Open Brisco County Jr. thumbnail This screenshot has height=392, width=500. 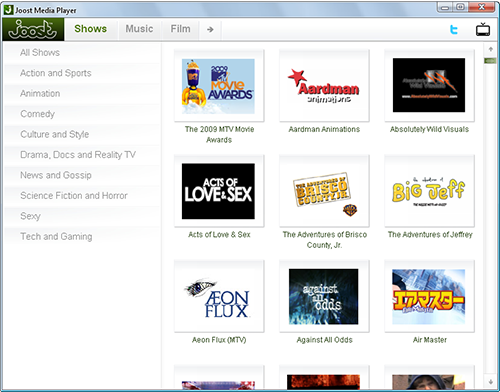point(324,191)
